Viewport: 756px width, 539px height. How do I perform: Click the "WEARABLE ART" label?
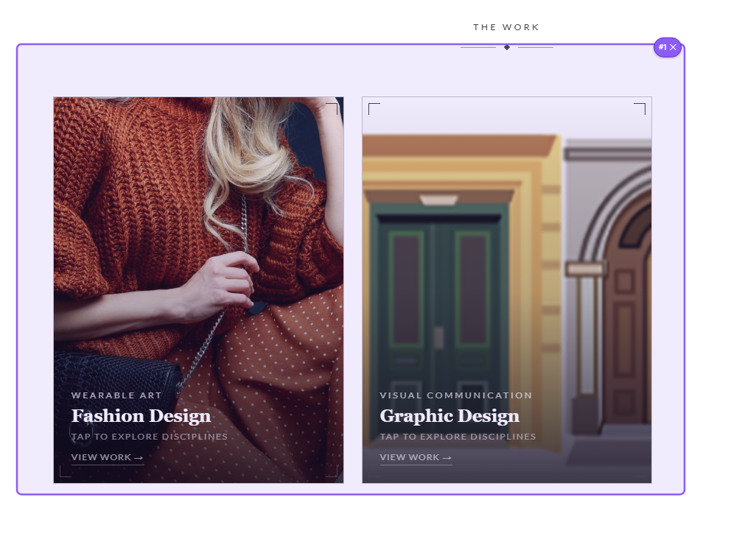[x=116, y=395]
